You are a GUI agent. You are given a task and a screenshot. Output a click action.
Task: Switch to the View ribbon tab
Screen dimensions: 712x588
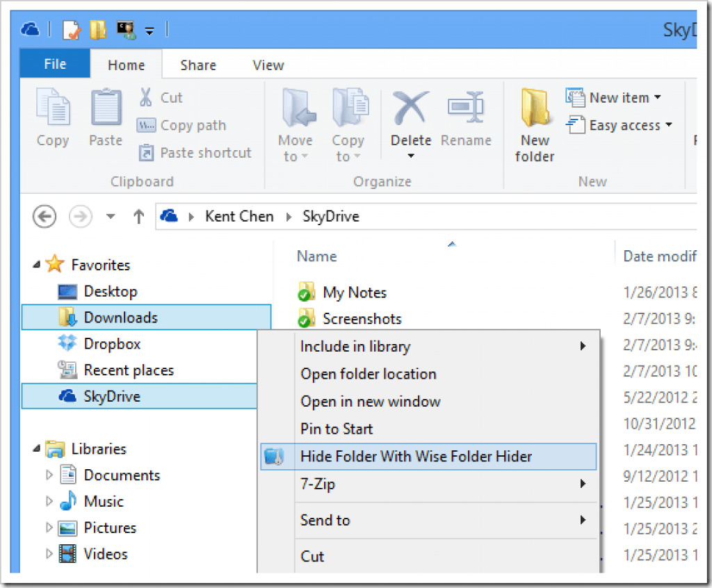click(268, 65)
